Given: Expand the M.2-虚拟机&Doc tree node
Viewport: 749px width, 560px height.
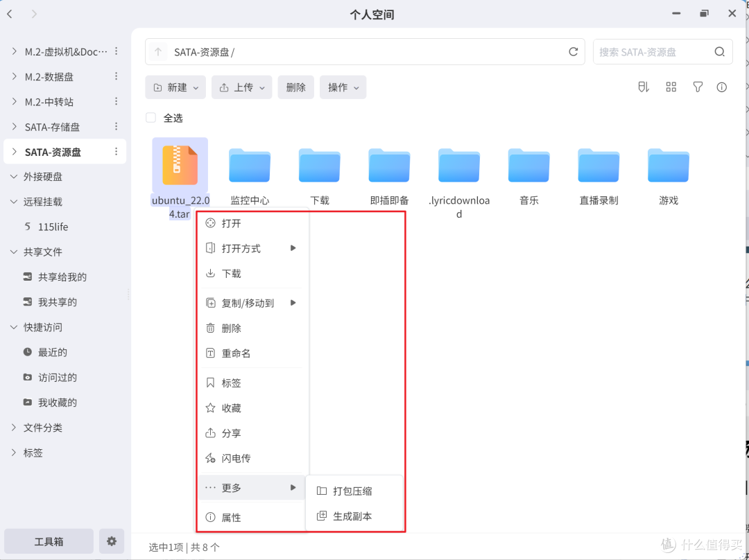Looking at the screenshot, I should [15, 51].
